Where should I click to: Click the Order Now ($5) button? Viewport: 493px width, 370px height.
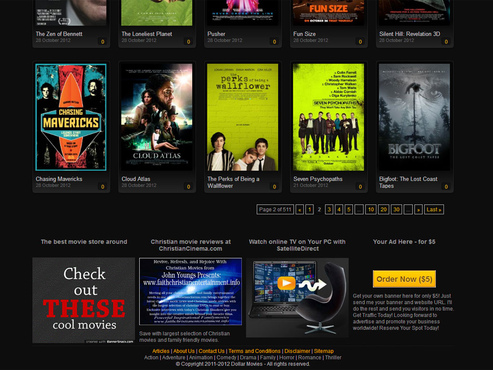point(404,279)
